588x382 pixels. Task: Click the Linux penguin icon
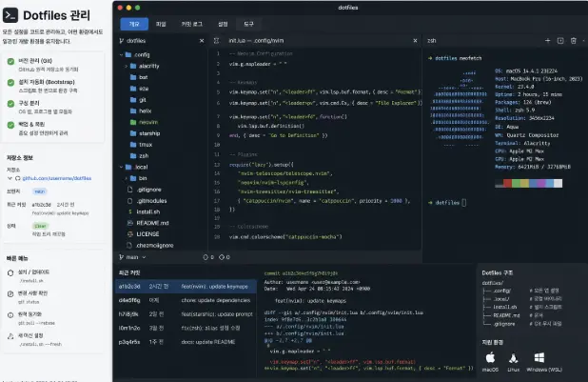[514, 358]
